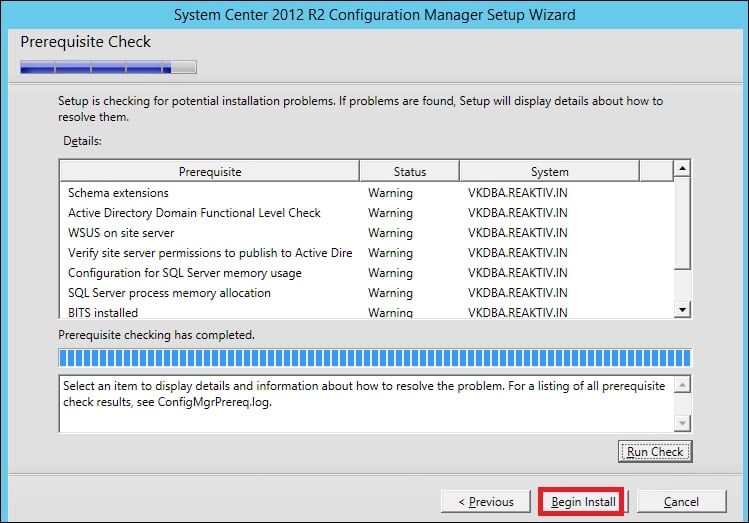Screen dimensions: 749x523
Task: Select Active Directory Domain Functional Level Check
Action: (x=366, y=213)
